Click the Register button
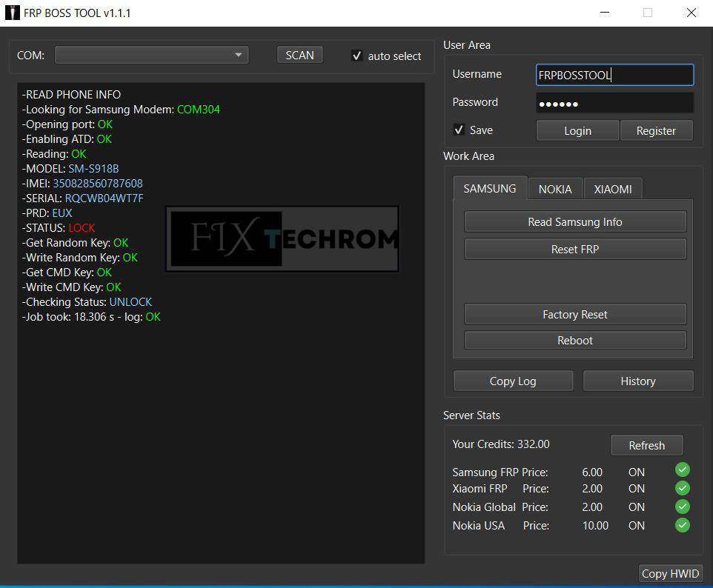 [x=656, y=131]
